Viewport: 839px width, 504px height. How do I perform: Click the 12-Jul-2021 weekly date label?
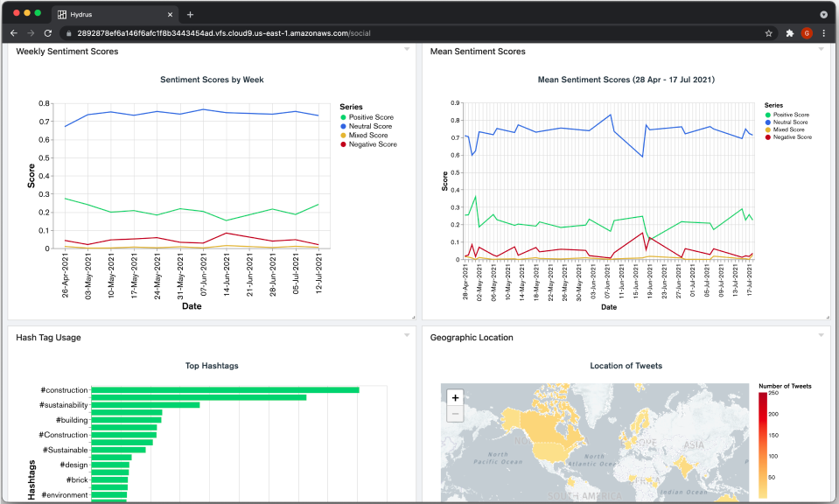[x=319, y=274]
